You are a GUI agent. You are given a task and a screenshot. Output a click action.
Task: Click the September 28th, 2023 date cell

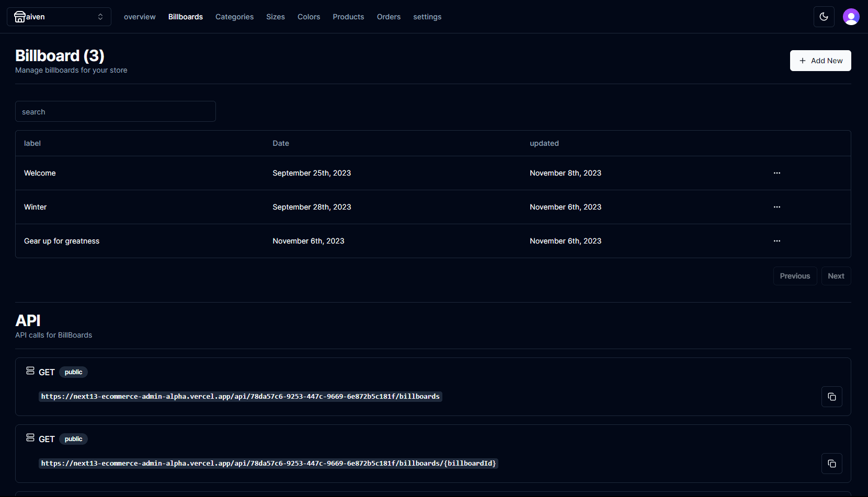click(x=312, y=207)
